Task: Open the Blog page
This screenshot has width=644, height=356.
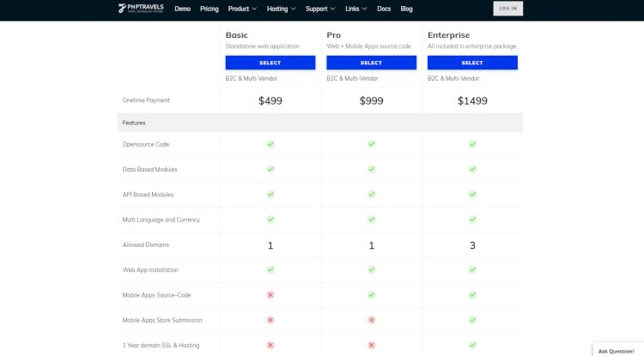Action: (407, 9)
